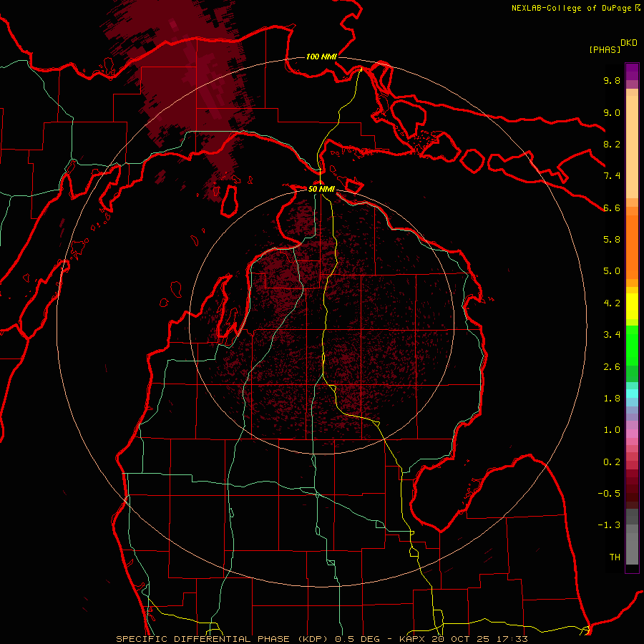644x644 pixels.
Task: Click the yellow color bar segment
Action: tap(632, 306)
